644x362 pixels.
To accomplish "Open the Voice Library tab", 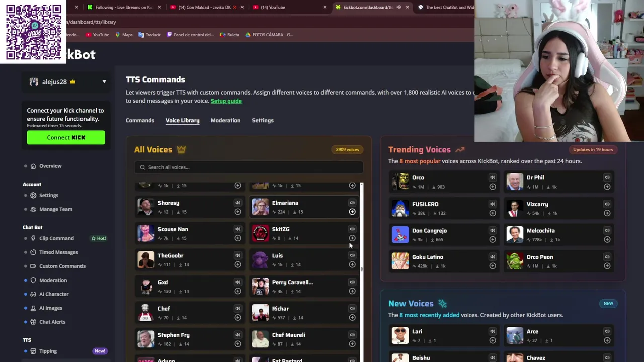I will click(x=182, y=120).
